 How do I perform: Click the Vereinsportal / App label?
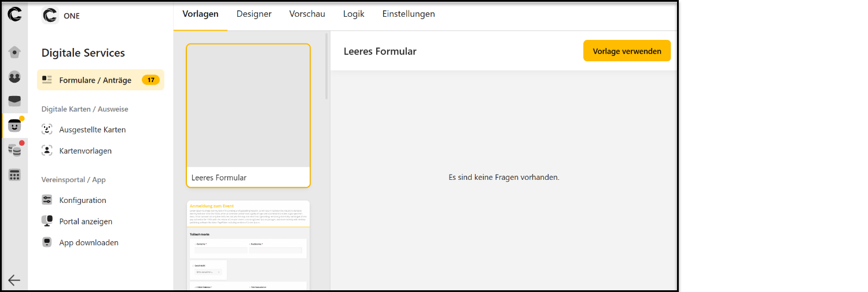[x=73, y=179]
